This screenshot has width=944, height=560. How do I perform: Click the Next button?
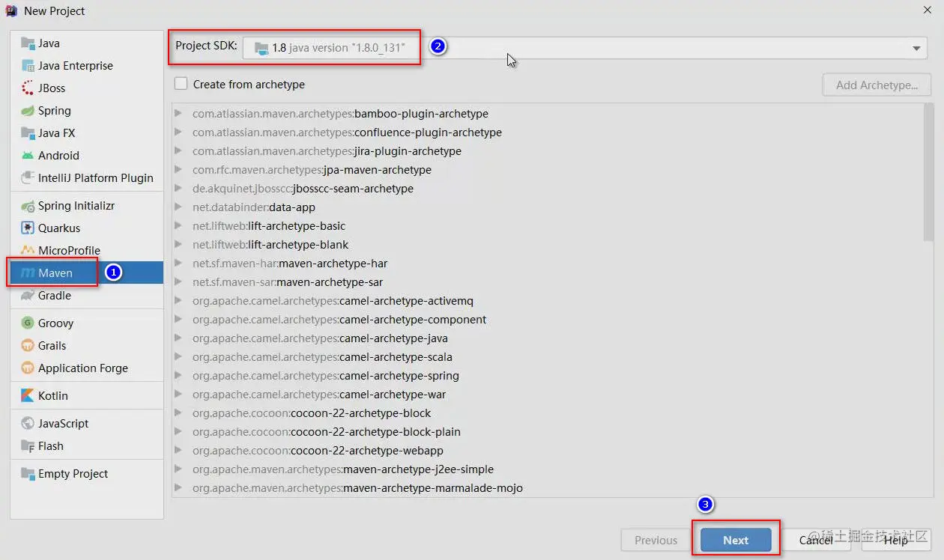pos(736,540)
